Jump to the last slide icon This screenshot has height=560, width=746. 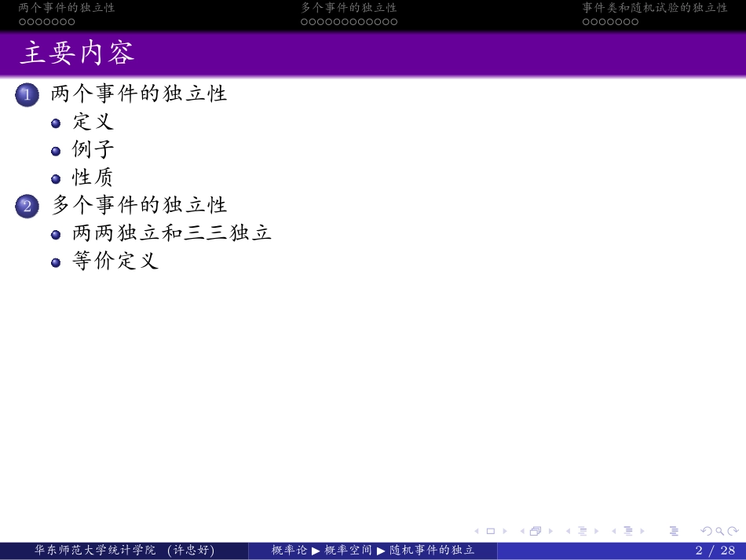[674, 530]
